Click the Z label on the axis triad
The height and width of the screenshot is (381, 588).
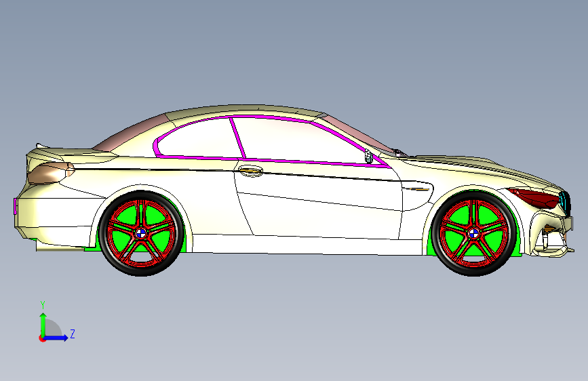tap(73, 334)
